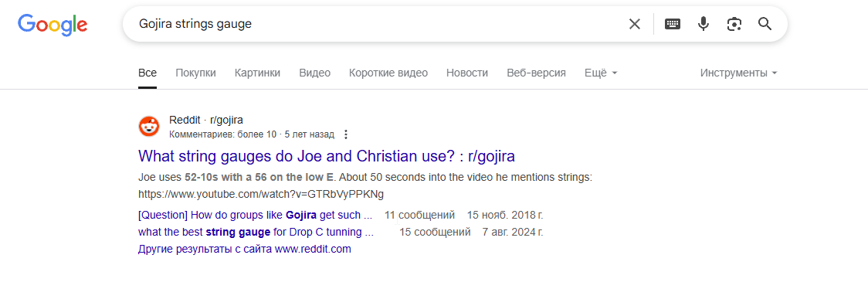Click the '7 авг. 2024 г.' date
Screen dimensions: 868x282
point(513,232)
